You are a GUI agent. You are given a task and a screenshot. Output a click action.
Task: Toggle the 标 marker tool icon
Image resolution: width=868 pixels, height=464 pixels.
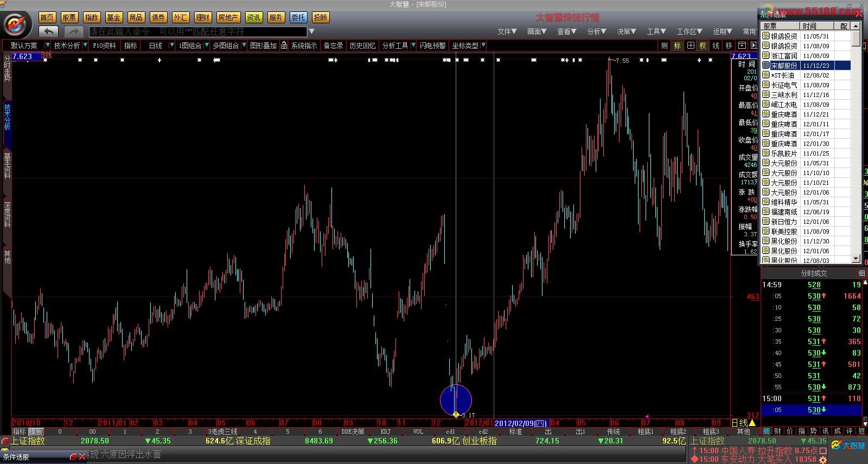678,46
